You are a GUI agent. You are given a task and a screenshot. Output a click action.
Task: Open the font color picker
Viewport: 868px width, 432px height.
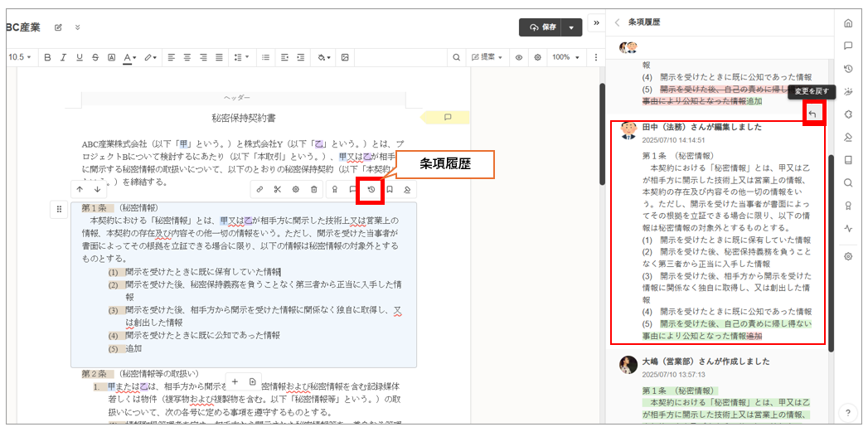coord(129,57)
